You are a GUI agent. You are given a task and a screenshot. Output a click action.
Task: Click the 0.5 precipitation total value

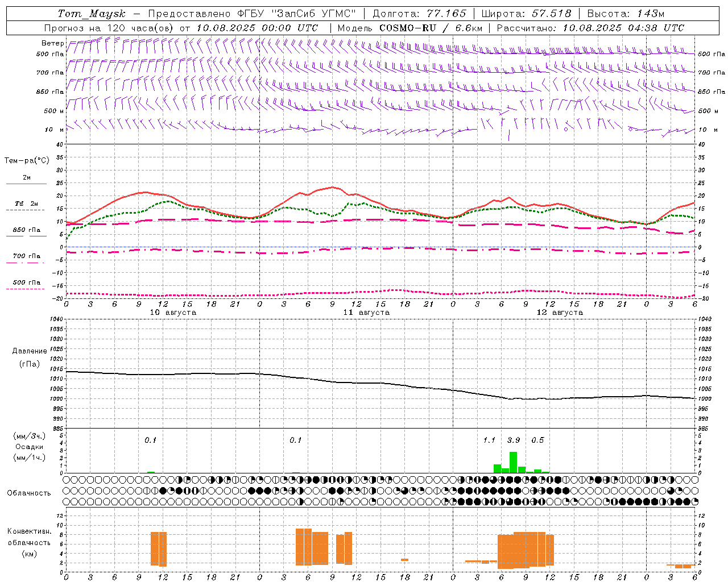(537, 440)
